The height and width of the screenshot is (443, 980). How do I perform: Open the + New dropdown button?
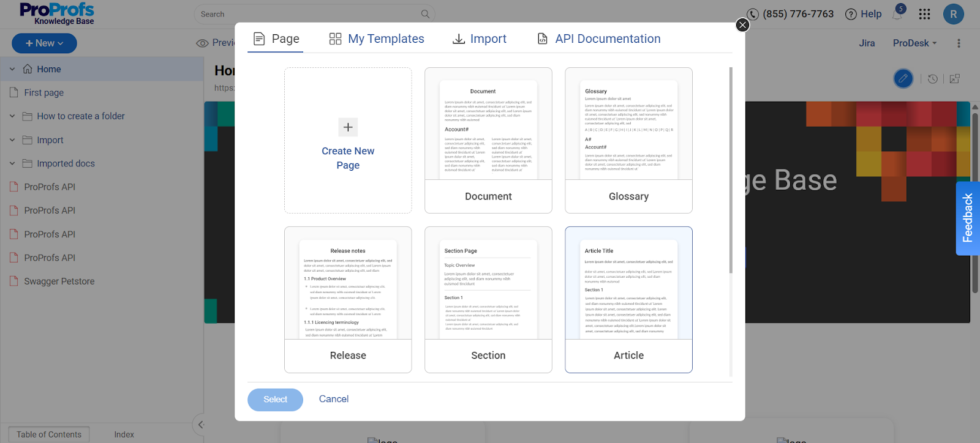click(44, 43)
